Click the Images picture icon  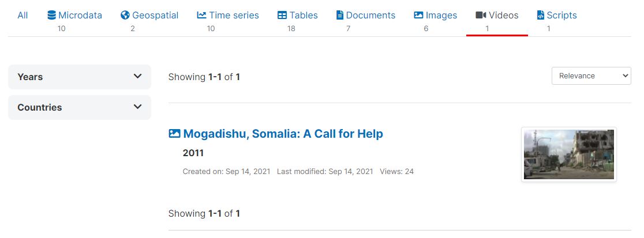point(418,15)
